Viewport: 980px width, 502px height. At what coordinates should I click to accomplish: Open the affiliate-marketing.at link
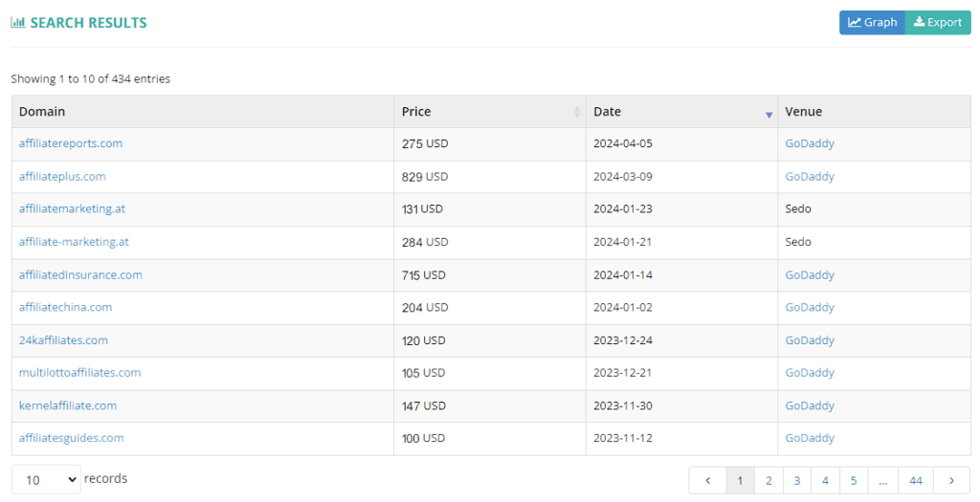pyautogui.click(x=74, y=242)
